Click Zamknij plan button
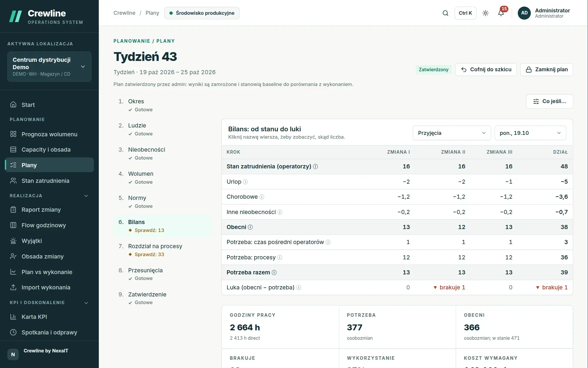Viewport: 588px width, 368px height. [547, 69]
